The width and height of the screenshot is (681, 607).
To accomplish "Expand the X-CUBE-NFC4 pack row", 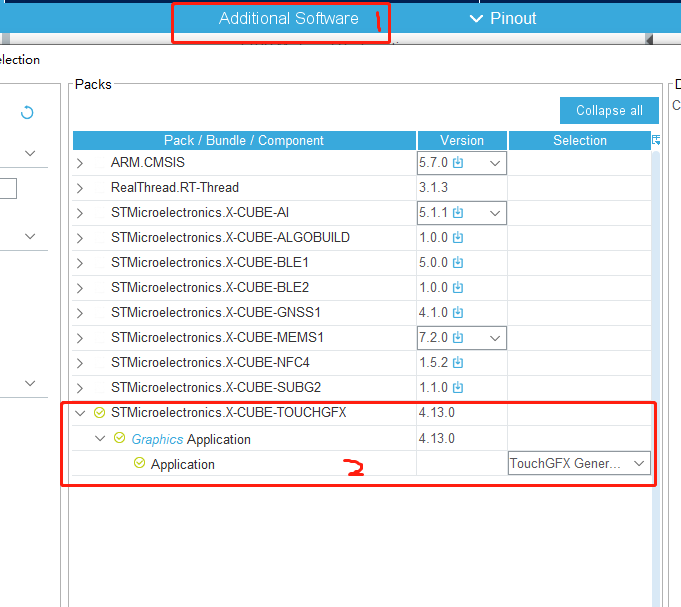I will [79, 363].
